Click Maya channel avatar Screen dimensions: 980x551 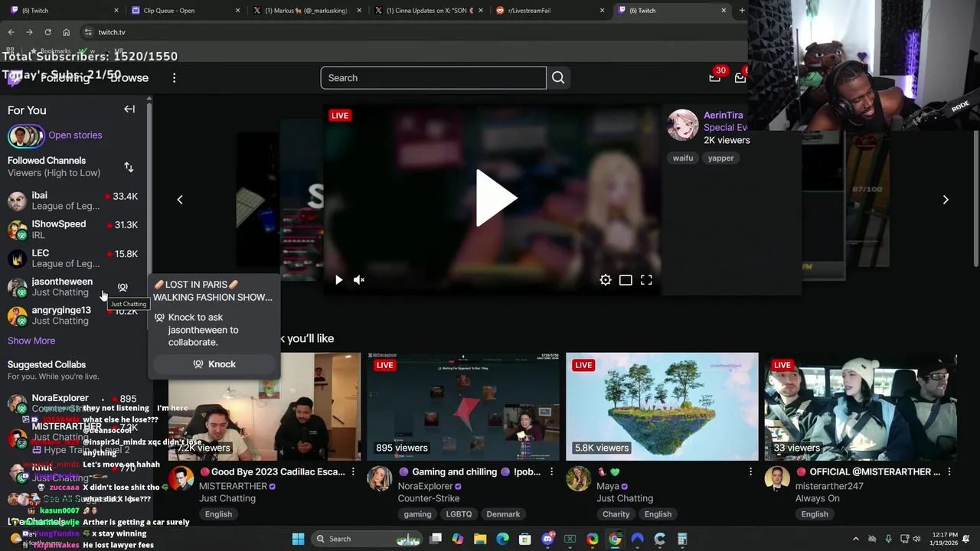[579, 478]
